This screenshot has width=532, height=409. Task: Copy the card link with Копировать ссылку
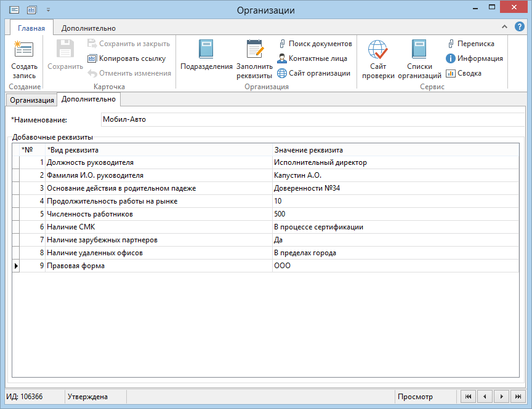(127, 58)
